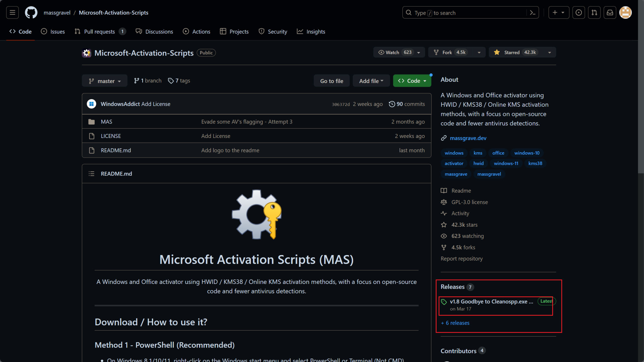The height and width of the screenshot is (362, 644).
Task: Open README.md in file list
Action: (116, 150)
